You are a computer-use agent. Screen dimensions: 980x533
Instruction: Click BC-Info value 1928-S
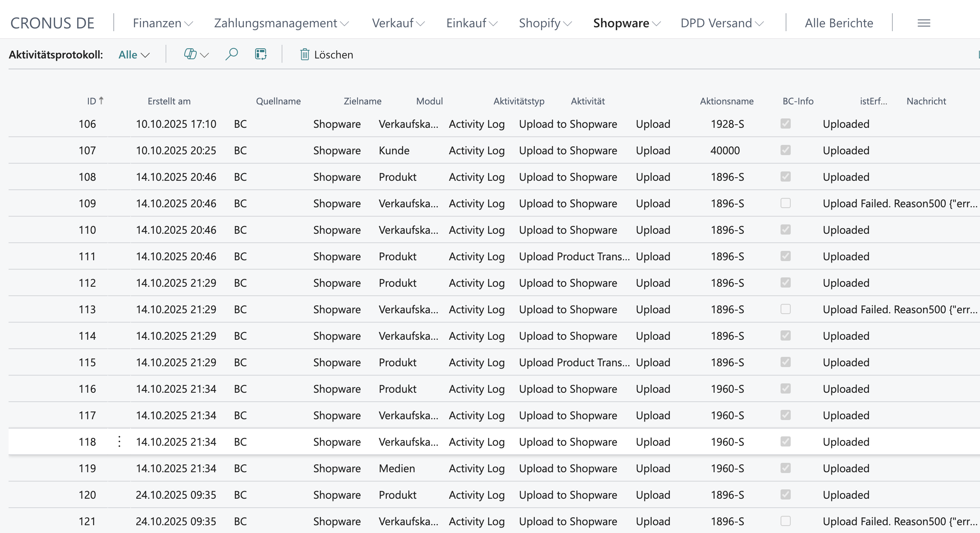727,124
